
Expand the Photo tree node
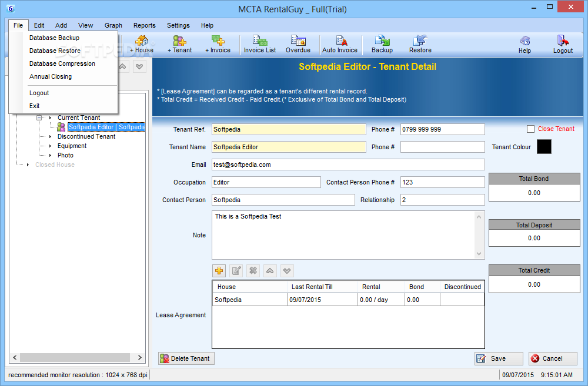coord(50,155)
